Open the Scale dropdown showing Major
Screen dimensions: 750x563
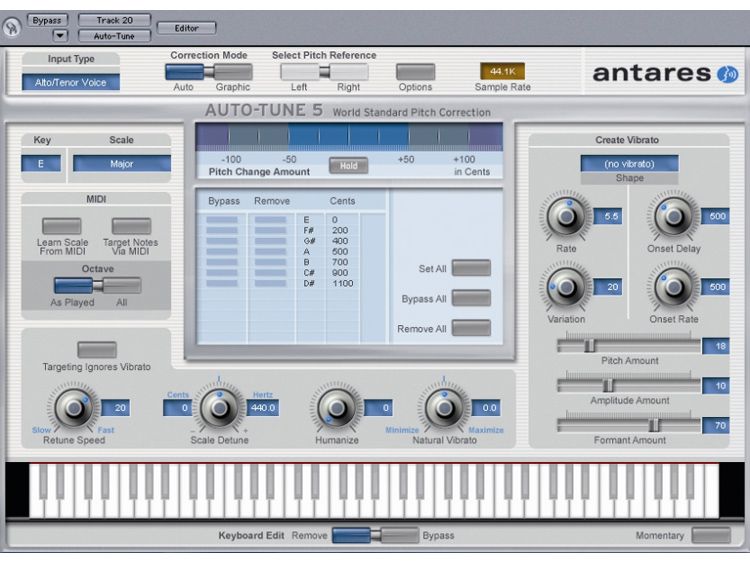coord(121,164)
